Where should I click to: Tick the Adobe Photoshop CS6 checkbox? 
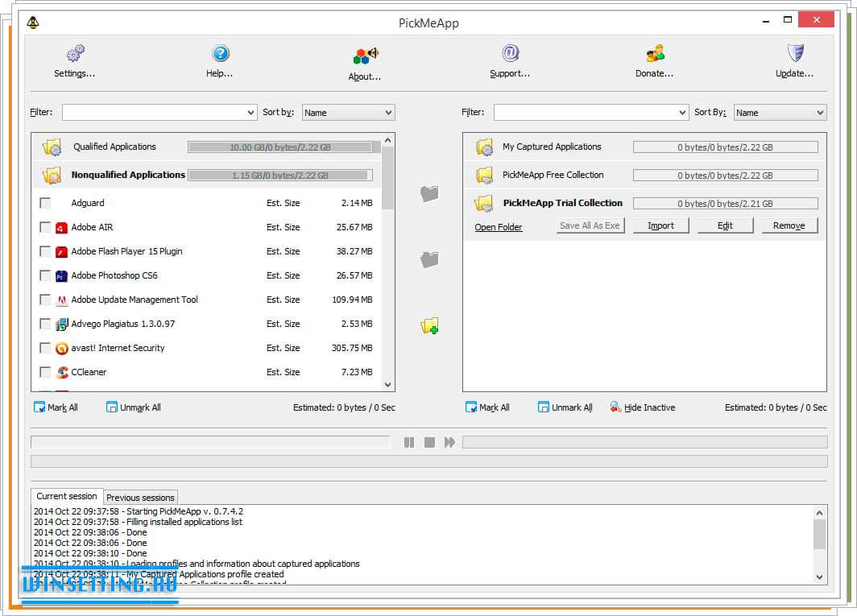(45, 275)
